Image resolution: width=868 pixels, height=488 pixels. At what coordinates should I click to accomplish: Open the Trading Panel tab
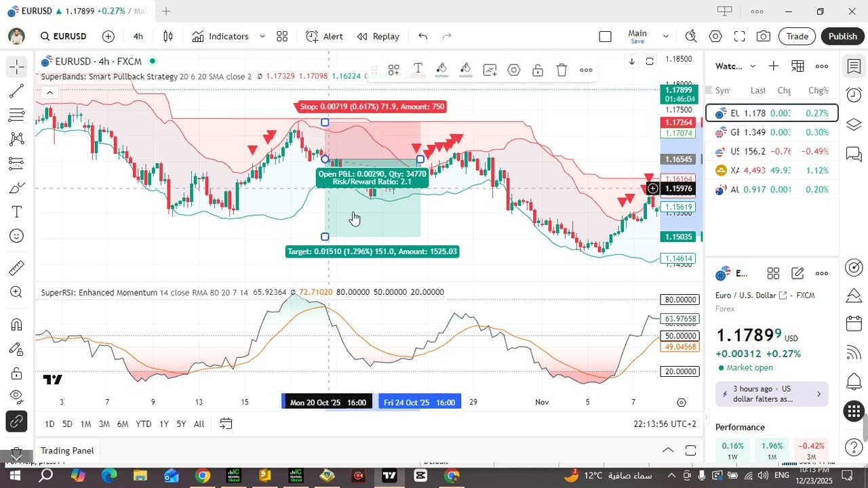[67, 451]
